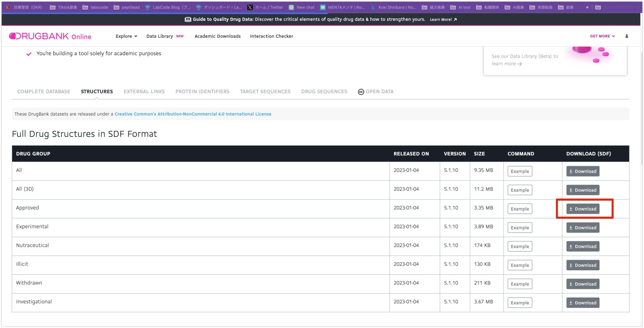Click the MENTA bookmark icon
Screen dimensions: 644x328
pyautogui.click(x=323, y=7)
